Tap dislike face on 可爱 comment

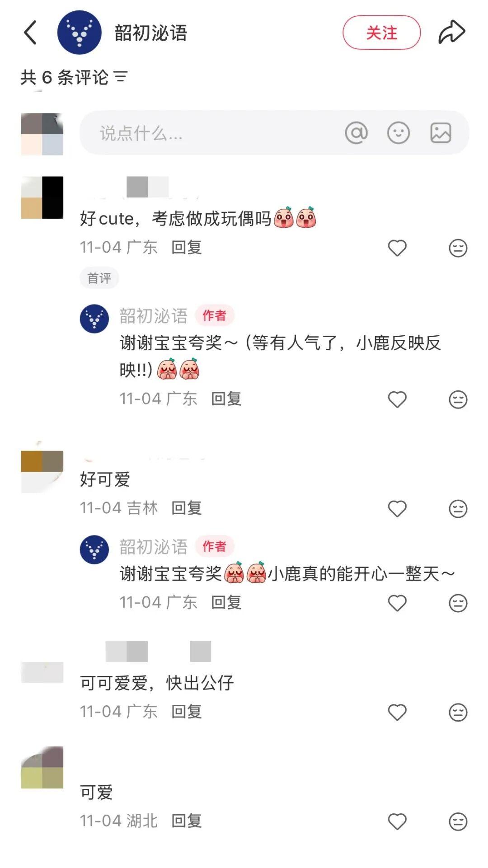click(458, 821)
